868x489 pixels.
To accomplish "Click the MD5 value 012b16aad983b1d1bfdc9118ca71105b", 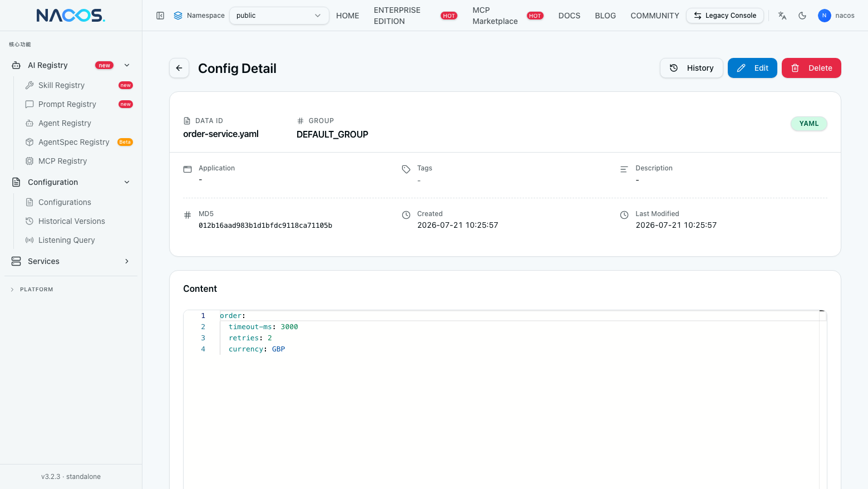I will [x=265, y=226].
